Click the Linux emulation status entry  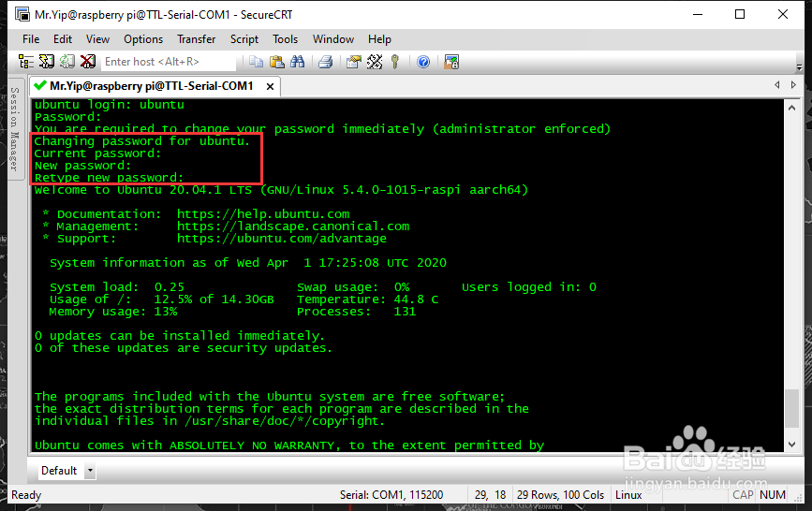coord(628,495)
